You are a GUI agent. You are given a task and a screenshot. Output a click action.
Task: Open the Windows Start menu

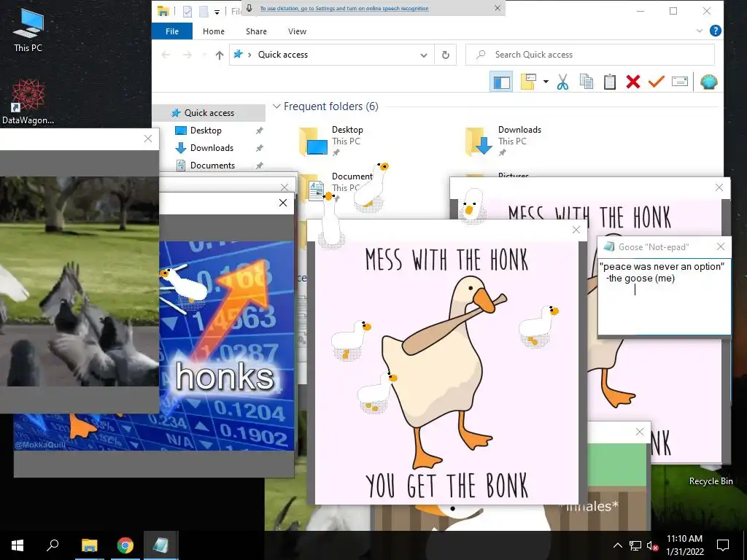(x=18, y=545)
